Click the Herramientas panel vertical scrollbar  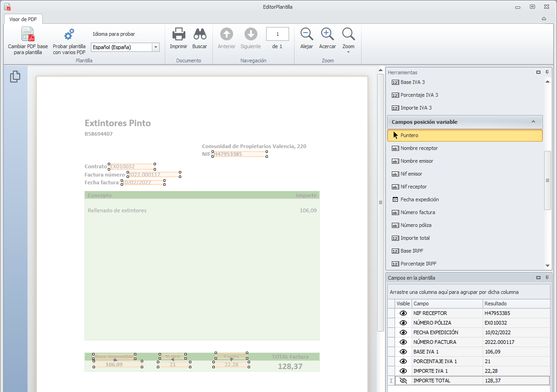[x=547, y=181]
